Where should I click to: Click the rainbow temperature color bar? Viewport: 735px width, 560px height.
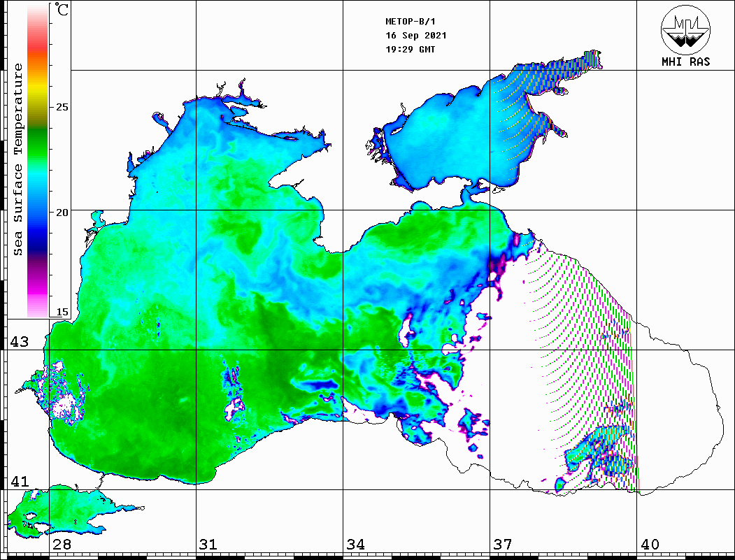[38, 161]
